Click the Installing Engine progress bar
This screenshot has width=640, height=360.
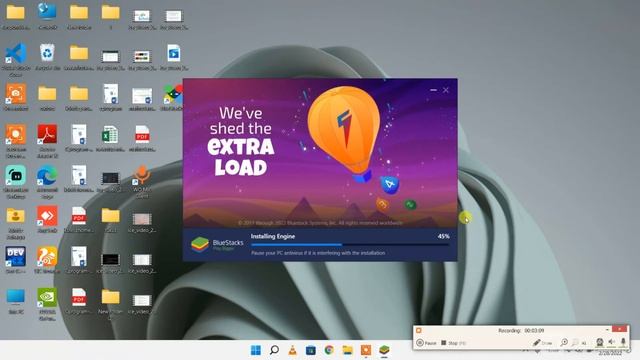pos(350,244)
